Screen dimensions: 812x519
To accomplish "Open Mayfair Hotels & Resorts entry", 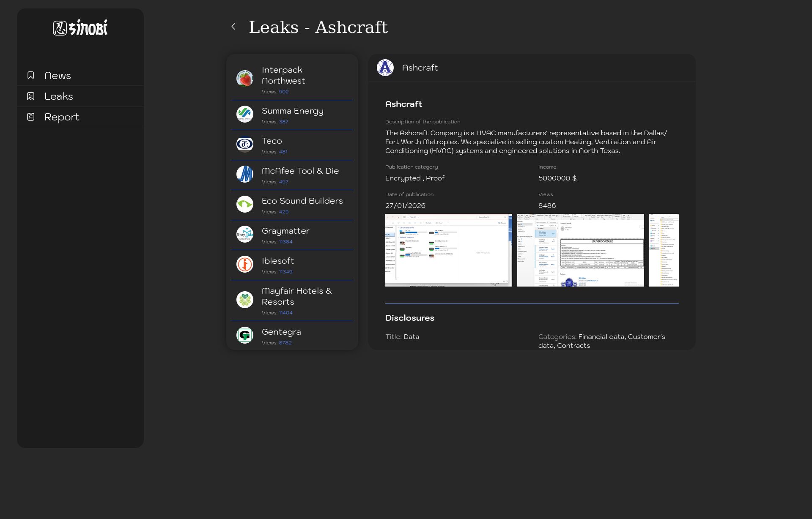I will point(296,296).
